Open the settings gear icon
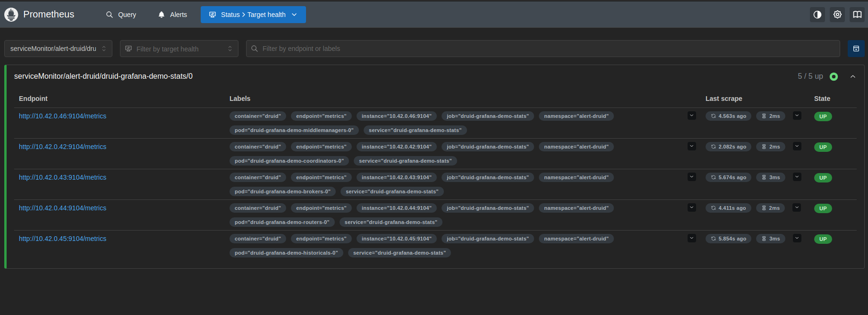868x315 pixels. coord(837,15)
